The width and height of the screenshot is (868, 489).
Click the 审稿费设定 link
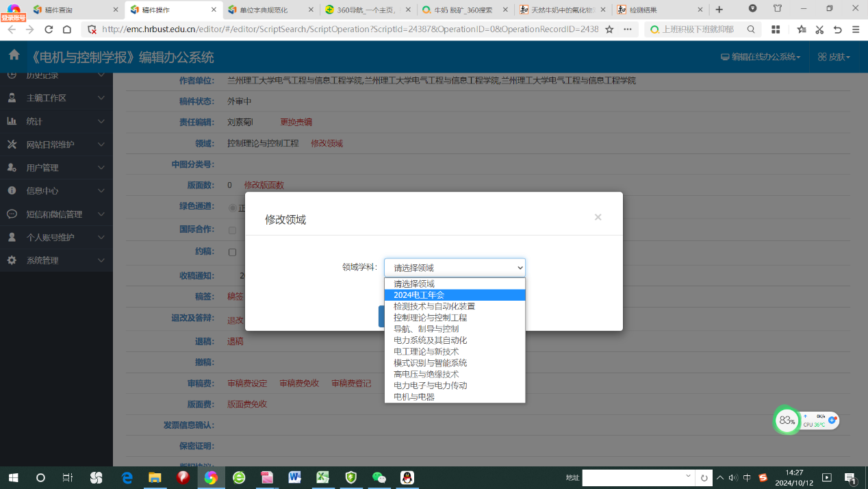[247, 383]
